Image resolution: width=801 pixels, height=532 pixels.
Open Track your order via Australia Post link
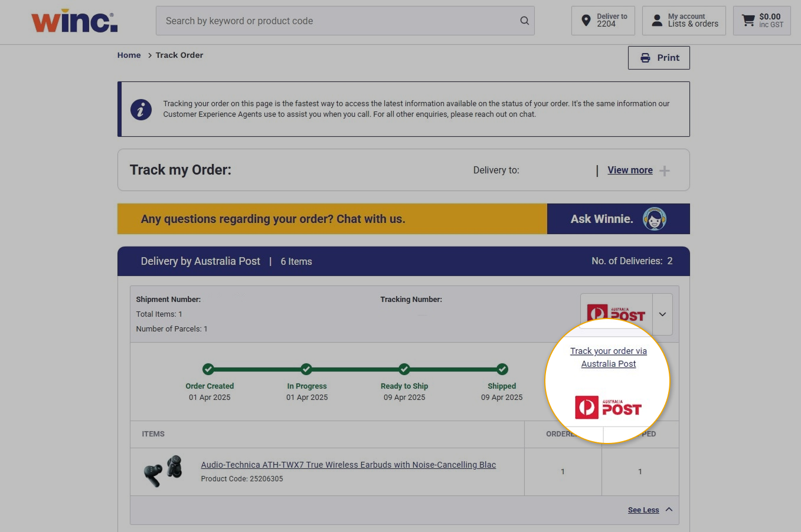click(608, 357)
